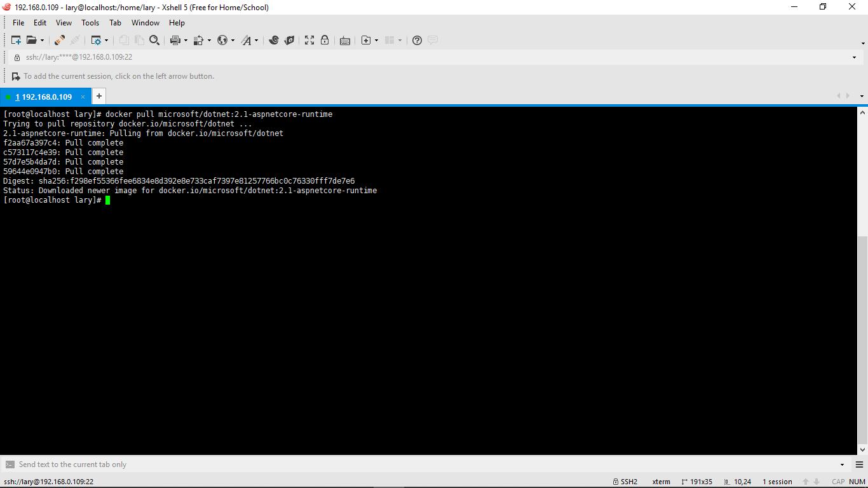Expand the address bar history dropdown
Viewport: 868px width, 488px height.
(854, 57)
